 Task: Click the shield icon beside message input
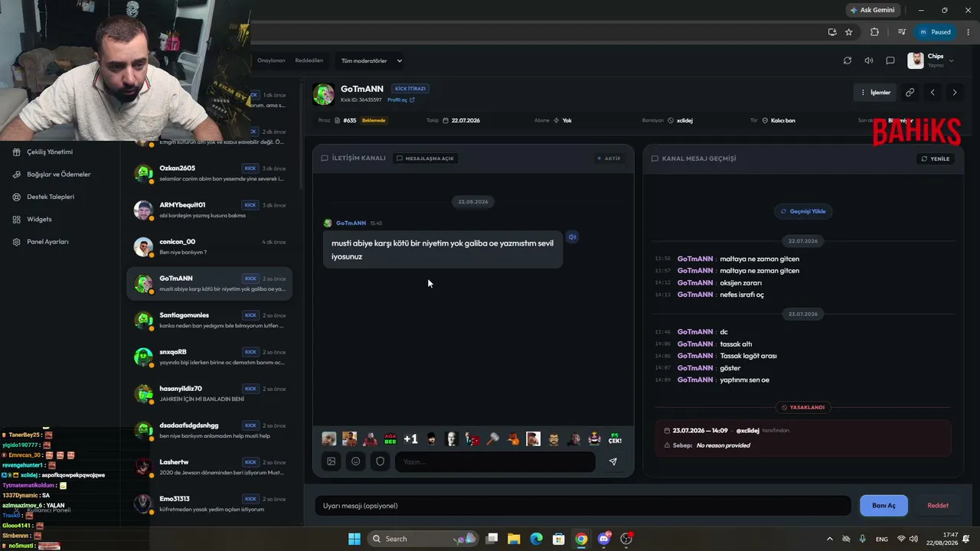pyautogui.click(x=380, y=461)
